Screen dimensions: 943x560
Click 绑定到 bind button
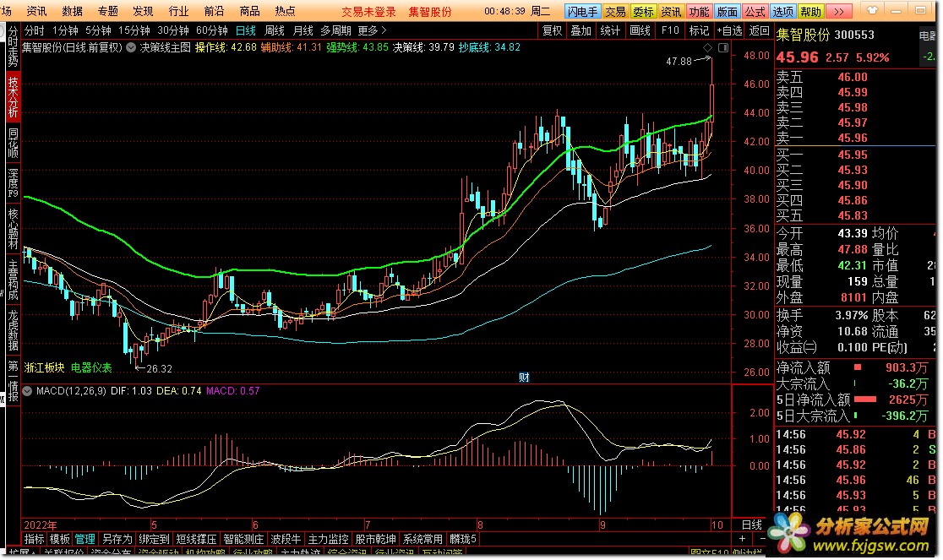[x=154, y=540]
